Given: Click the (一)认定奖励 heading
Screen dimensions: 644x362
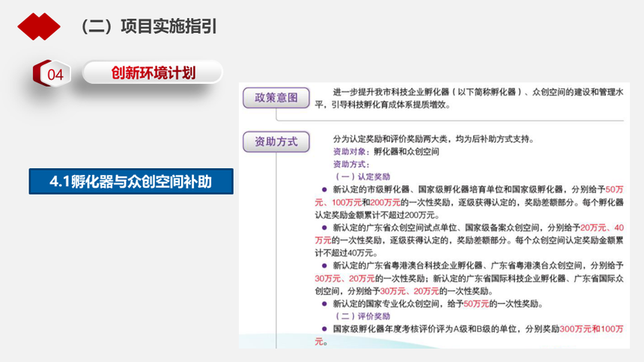Looking at the screenshot, I should (362, 177).
